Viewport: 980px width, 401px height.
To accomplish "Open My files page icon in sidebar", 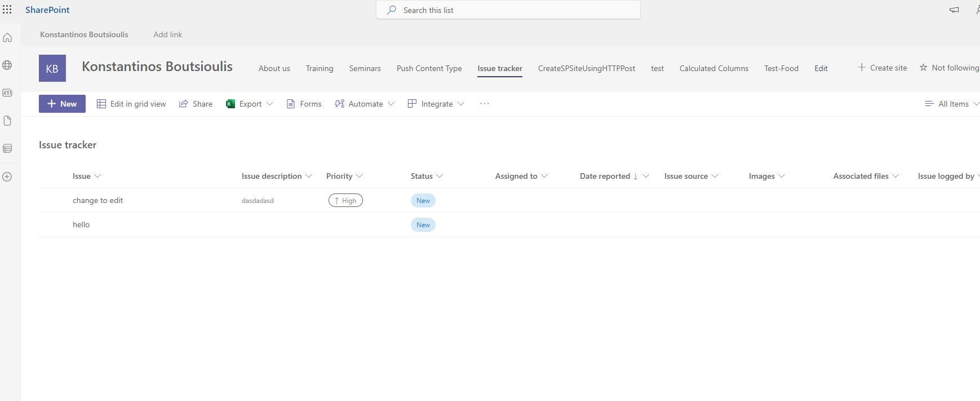I will (x=7, y=121).
